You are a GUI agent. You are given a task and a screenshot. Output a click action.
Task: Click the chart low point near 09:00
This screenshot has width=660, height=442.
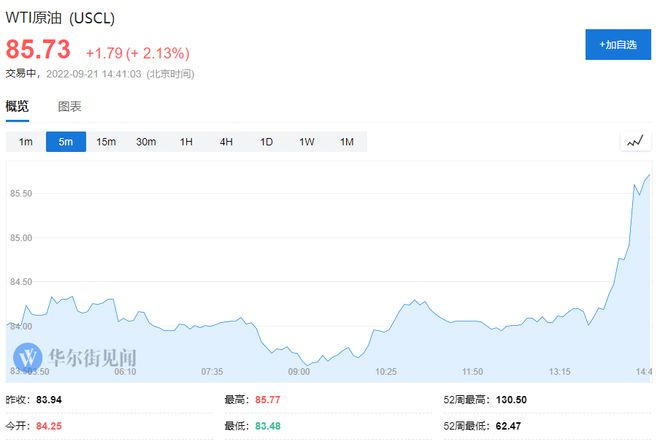308,364
